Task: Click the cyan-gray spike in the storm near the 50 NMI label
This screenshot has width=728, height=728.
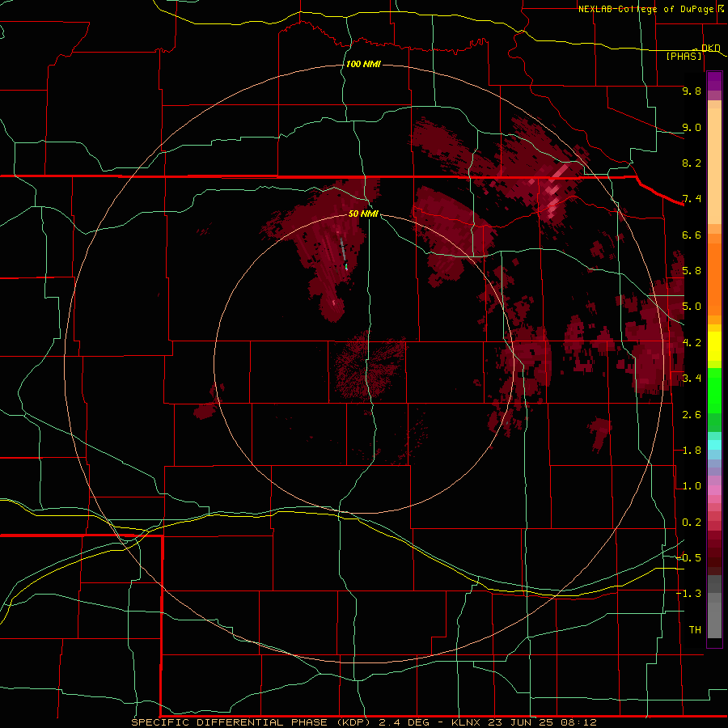Action: point(344,253)
